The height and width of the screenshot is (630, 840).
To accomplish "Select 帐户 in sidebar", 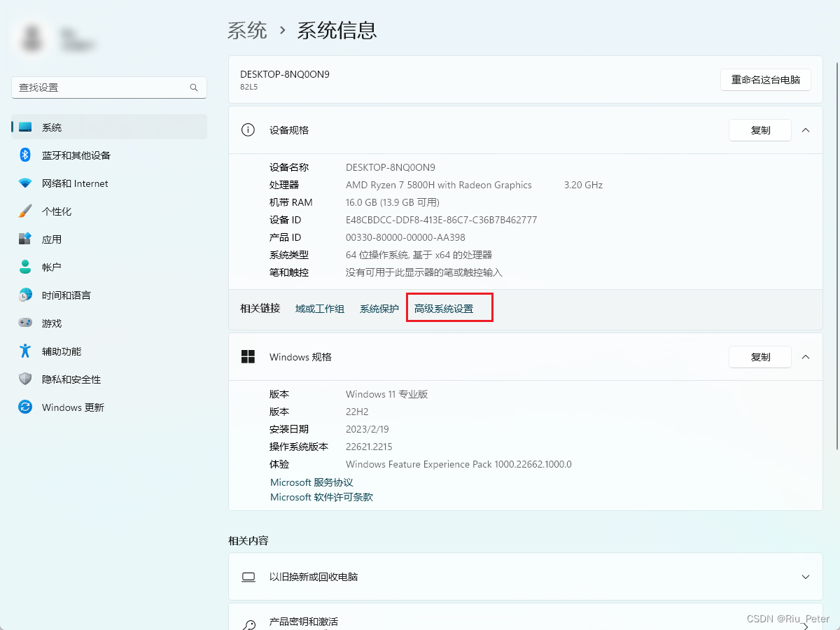I will click(109, 267).
